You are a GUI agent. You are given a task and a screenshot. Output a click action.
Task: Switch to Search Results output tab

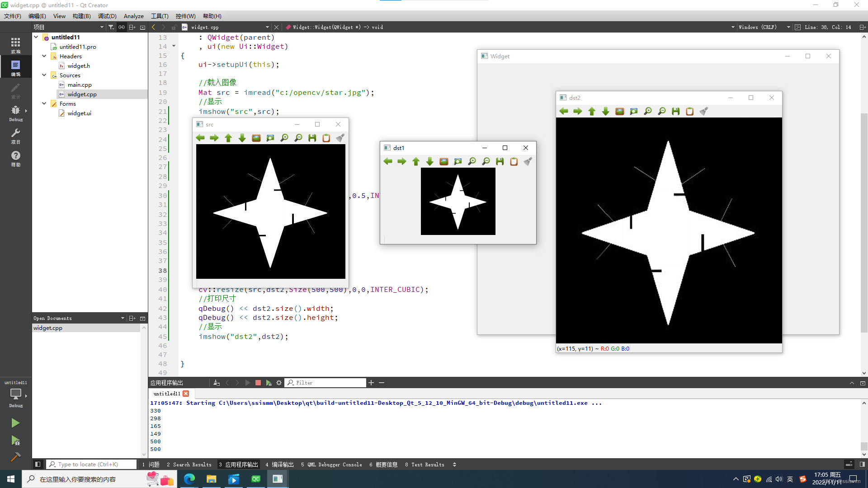pos(189,465)
